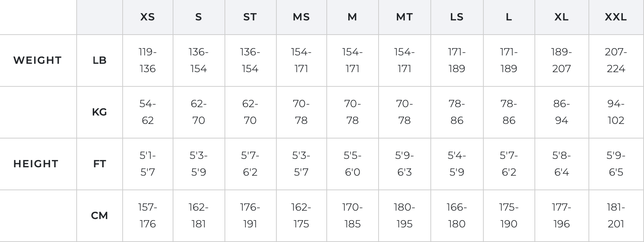Select the XXL size column header
The height and width of the screenshot is (242, 644).
tap(616, 17)
